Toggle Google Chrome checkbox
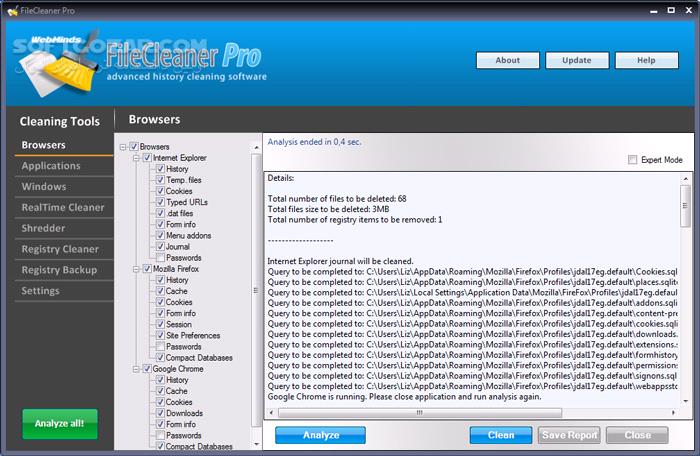700x456 pixels. pyautogui.click(x=147, y=368)
